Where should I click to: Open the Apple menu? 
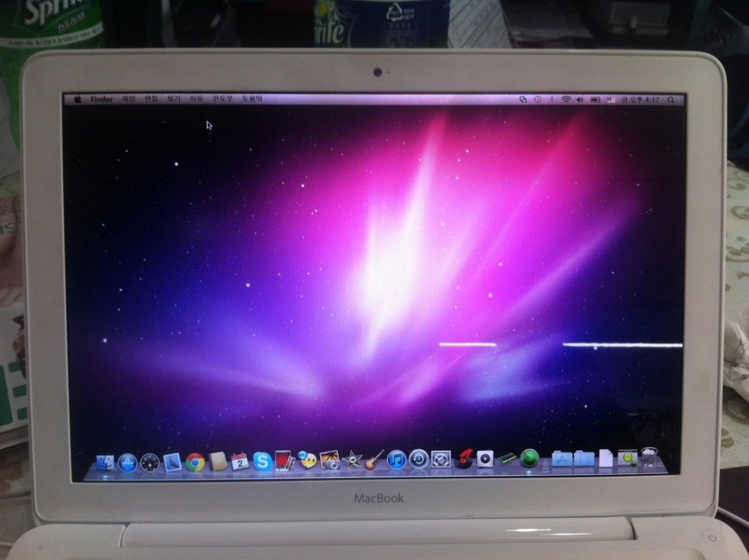pos(78,99)
